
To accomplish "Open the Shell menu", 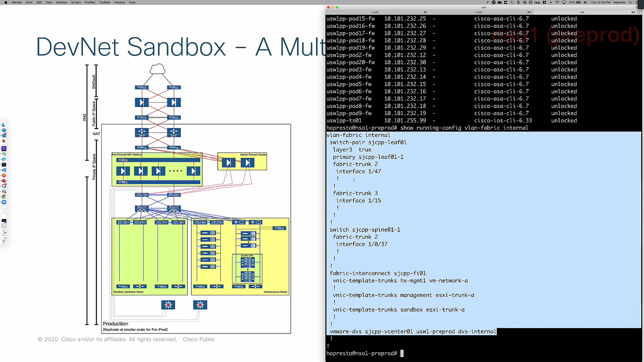I will click(x=29, y=2).
